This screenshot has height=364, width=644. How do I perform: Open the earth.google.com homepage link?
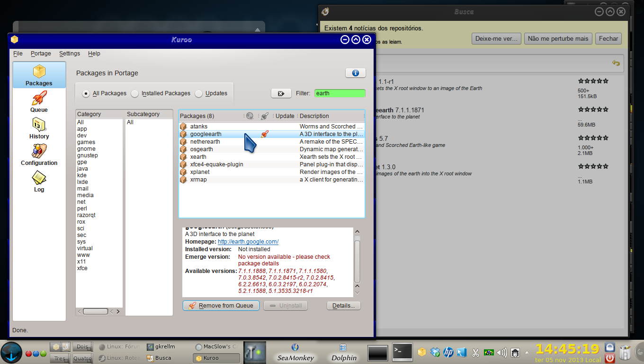248,242
